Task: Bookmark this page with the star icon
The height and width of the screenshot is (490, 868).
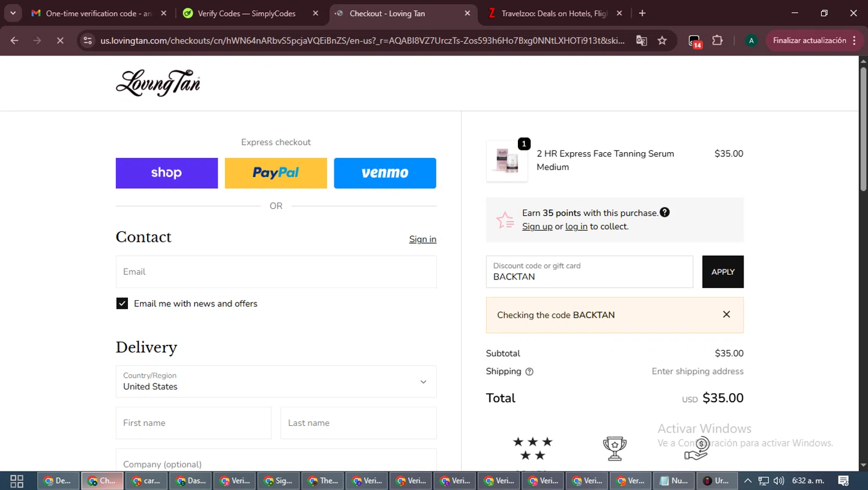Action: [x=663, y=40]
